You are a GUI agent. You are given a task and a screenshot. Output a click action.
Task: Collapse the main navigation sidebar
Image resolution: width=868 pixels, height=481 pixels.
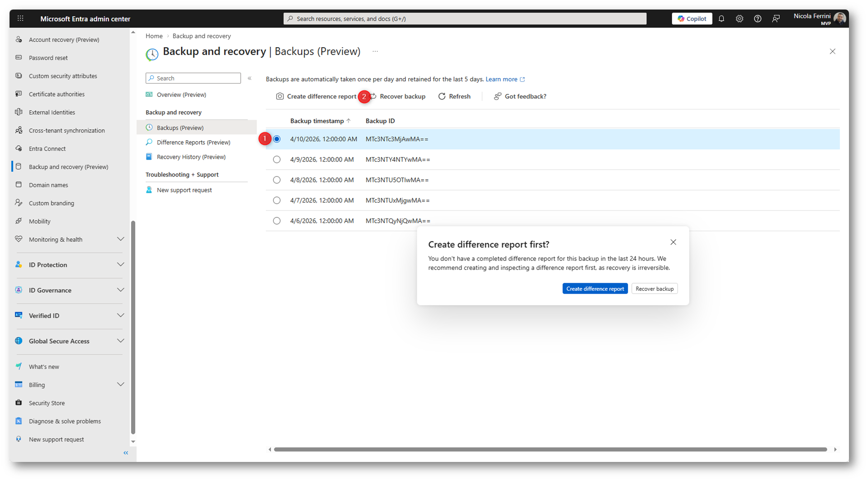coord(126,453)
